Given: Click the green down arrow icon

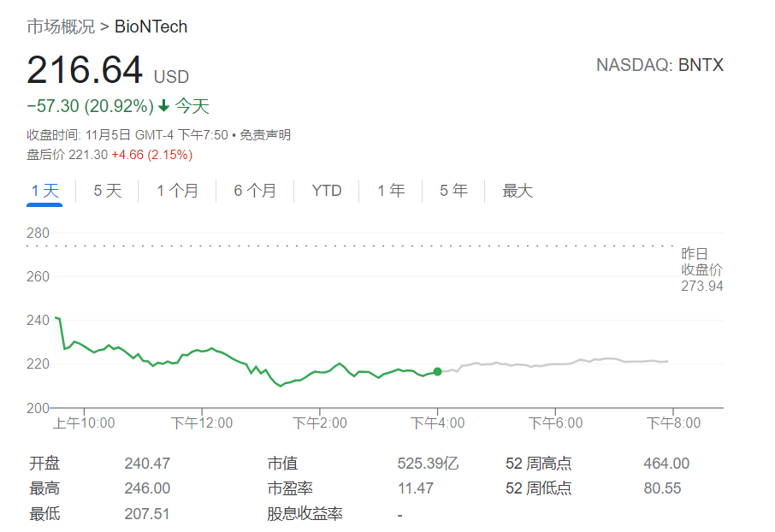Looking at the screenshot, I should click(163, 107).
